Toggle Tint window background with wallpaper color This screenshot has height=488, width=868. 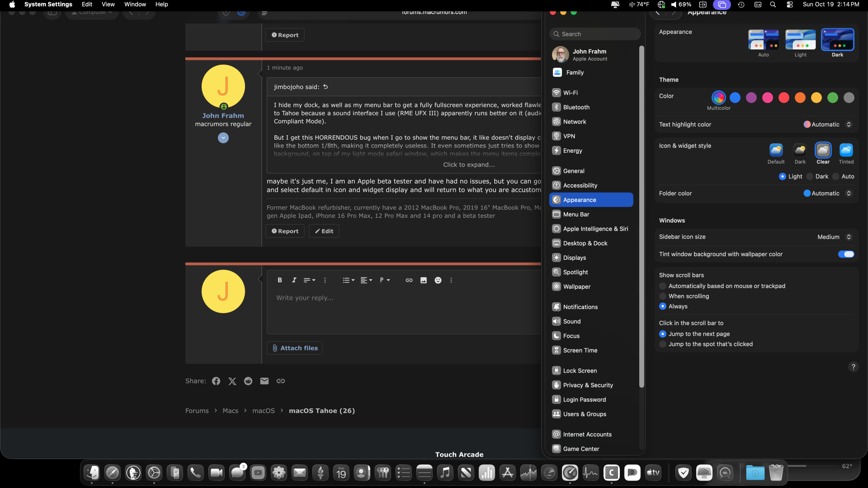click(846, 254)
